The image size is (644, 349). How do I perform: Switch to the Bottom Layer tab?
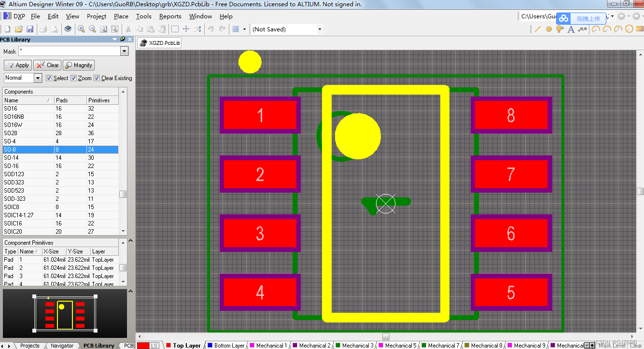coord(226,345)
